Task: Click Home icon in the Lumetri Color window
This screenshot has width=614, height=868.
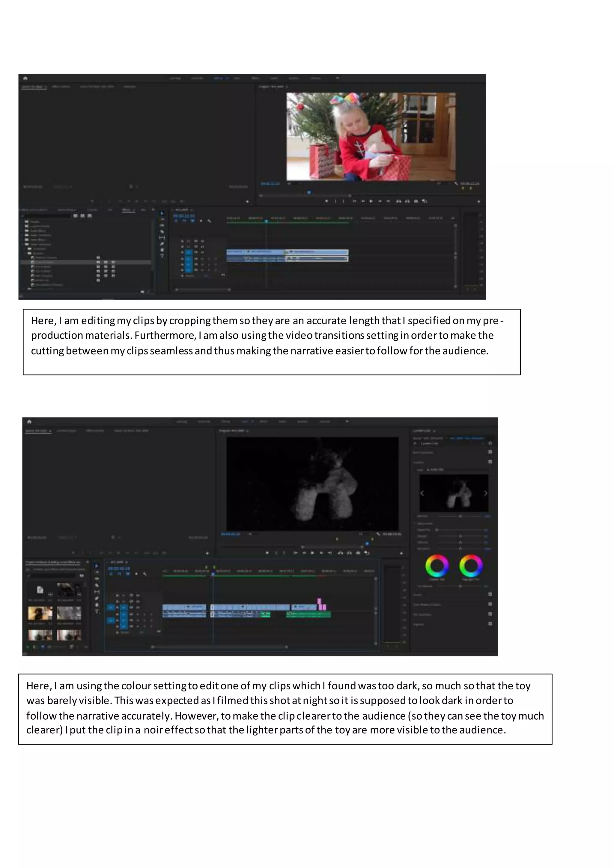Action: pos(29,421)
